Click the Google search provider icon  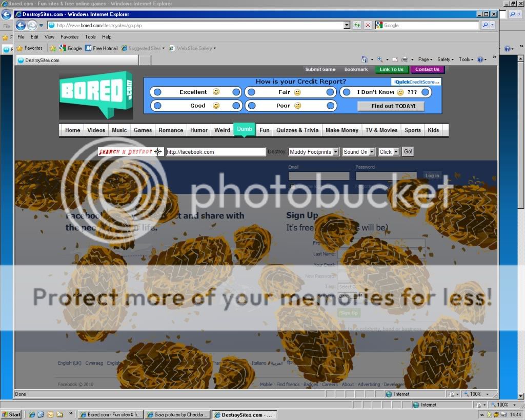coord(379,25)
